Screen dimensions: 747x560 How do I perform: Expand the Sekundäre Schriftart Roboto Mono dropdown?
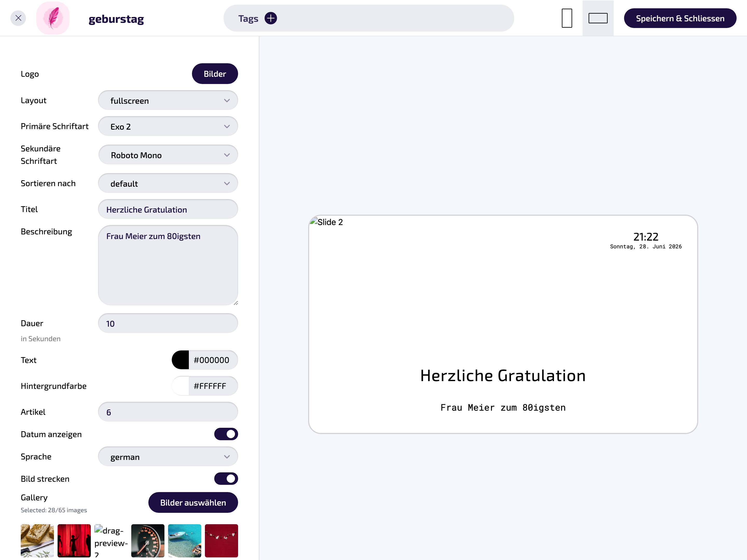pyautogui.click(x=168, y=155)
